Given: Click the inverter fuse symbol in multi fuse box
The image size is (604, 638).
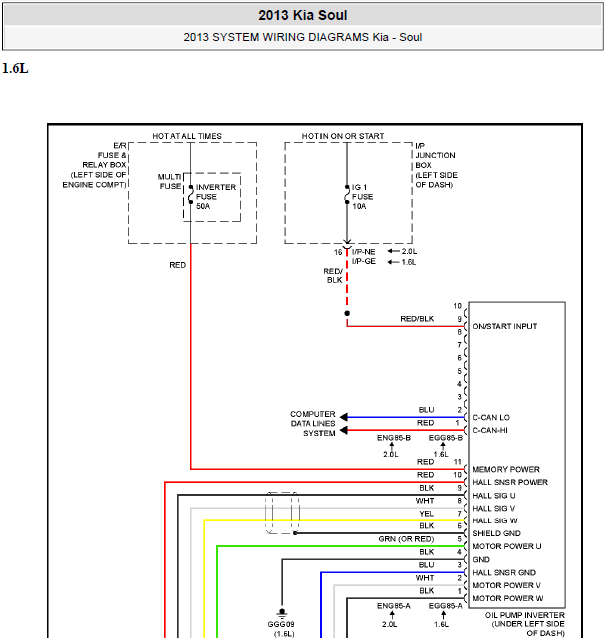Looking at the screenshot, I should click(190, 194).
